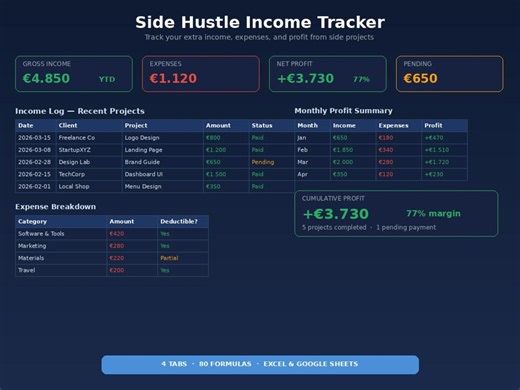Viewport: 520px width, 390px height.
Task: Select the 'Expense Breakdown' heading
Action: point(55,207)
